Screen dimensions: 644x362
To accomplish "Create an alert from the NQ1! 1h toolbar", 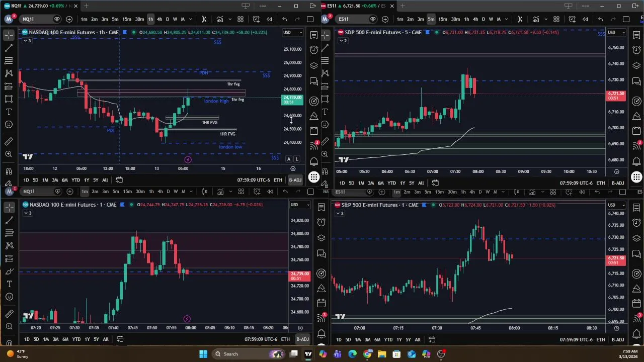I will click(256, 19).
